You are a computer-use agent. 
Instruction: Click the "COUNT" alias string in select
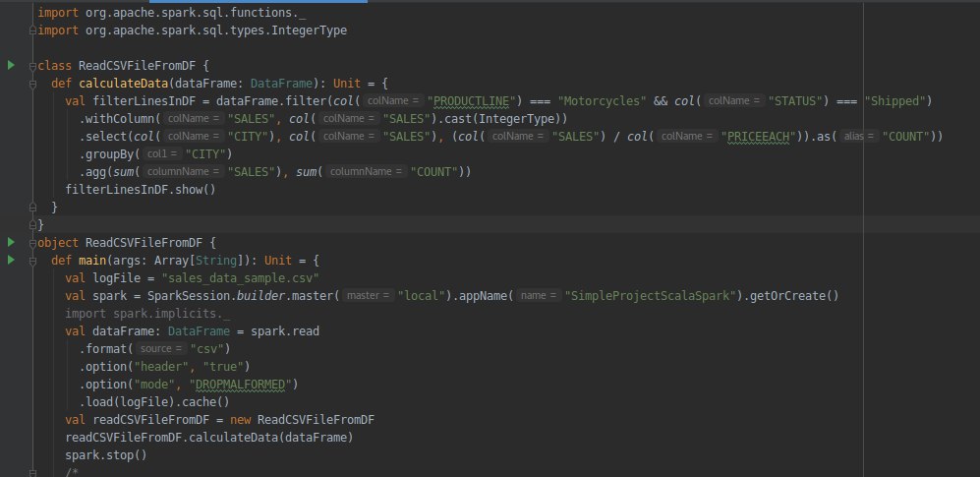(x=907, y=137)
